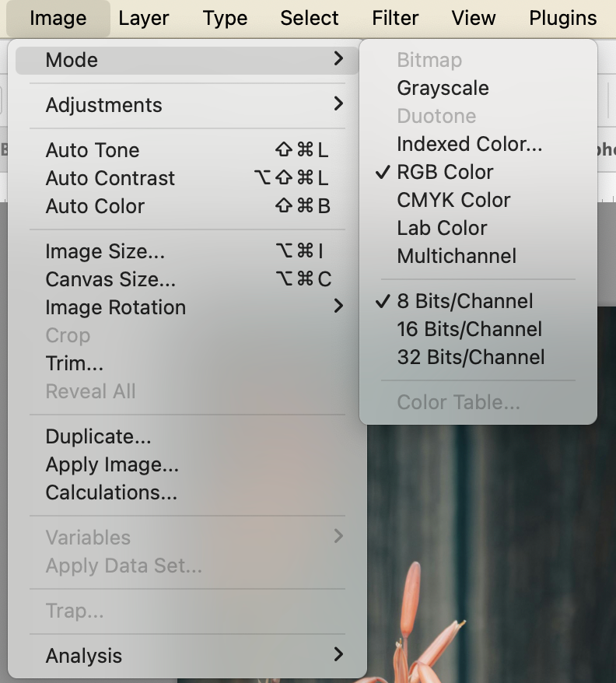Switch to 16 Bits/Channel

pos(469,329)
